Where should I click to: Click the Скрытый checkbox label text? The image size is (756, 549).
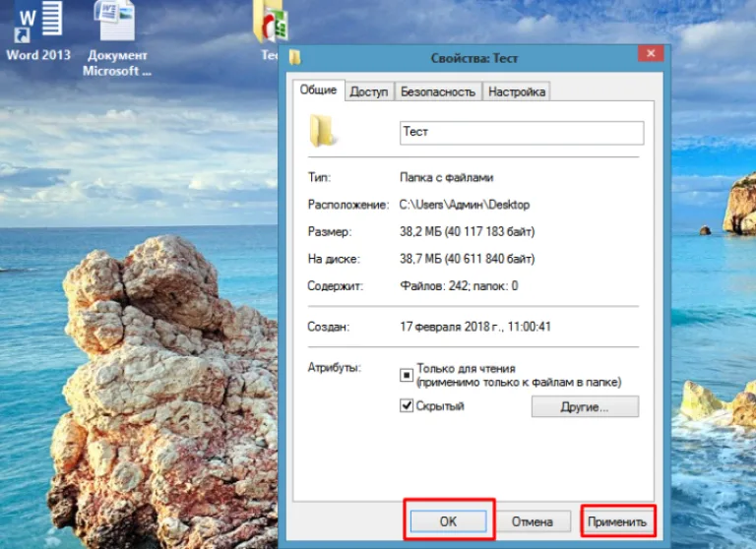coord(440,405)
